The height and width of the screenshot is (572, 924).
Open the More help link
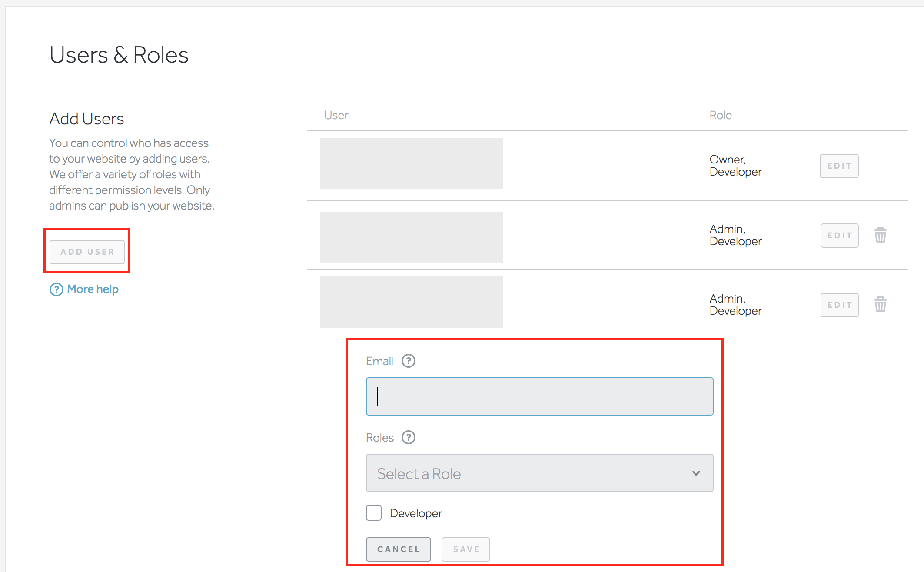[x=93, y=289]
